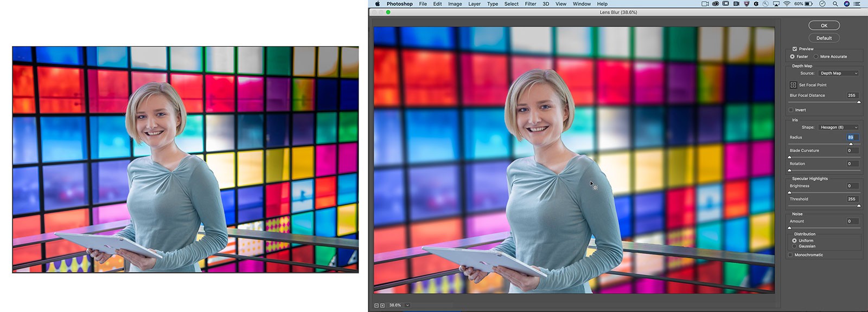Viewport: 868px width, 312px height.
Task: Expand the zoom percentage dropdown
Action: [x=407, y=305]
